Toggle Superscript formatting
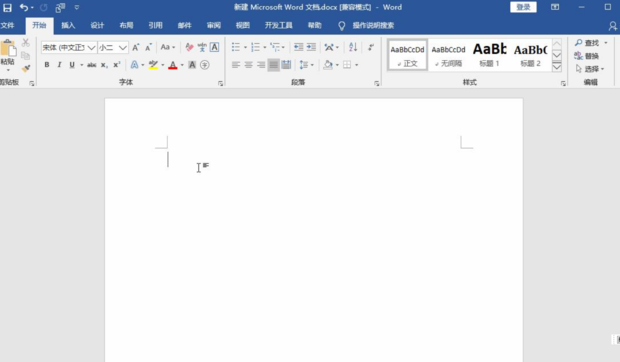The width and height of the screenshot is (620, 362). point(117,65)
